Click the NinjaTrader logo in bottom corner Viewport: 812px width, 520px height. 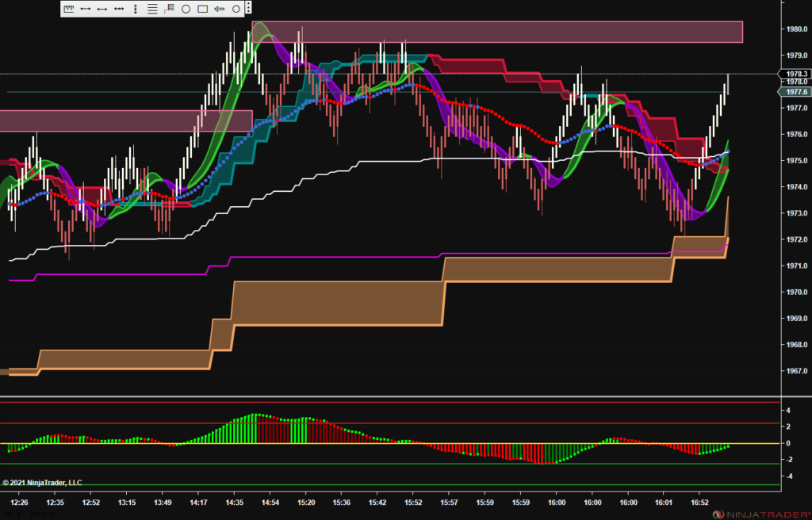click(760, 514)
